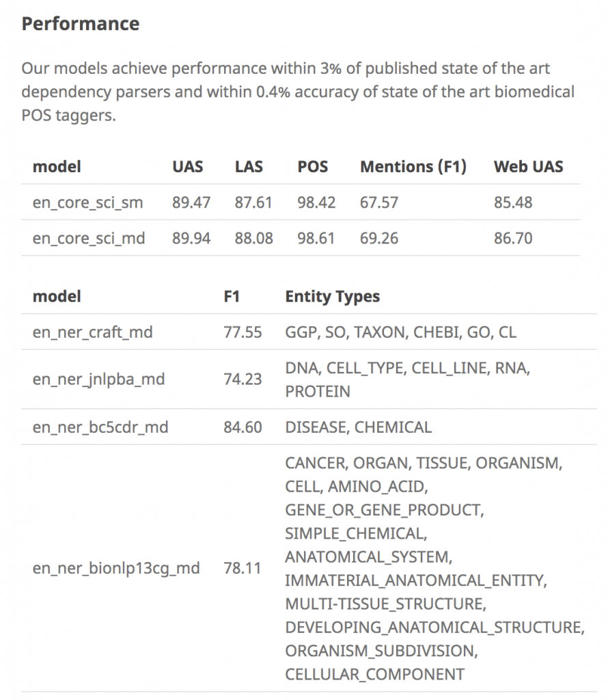Click the DISEASE, CHEMICAL entity types cell
The image size is (608, 700).
pyautogui.click(x=359, y=427)
